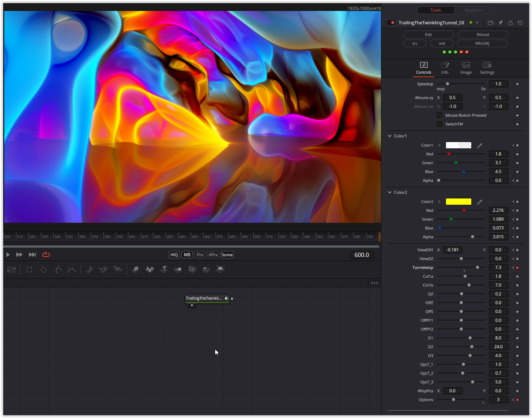Click the fast-forward playback button
Image resolution: width=532 pixels, height=418 pixels.
[x=19, y=254]
